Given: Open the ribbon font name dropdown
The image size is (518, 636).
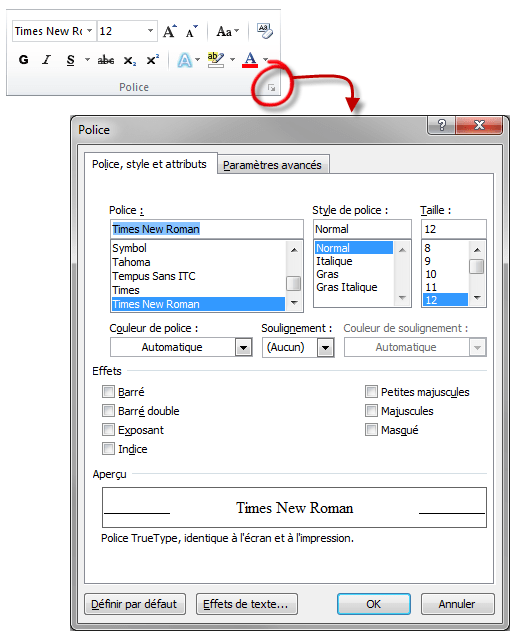Looking at the screenshot, I should tap(90, 31).
